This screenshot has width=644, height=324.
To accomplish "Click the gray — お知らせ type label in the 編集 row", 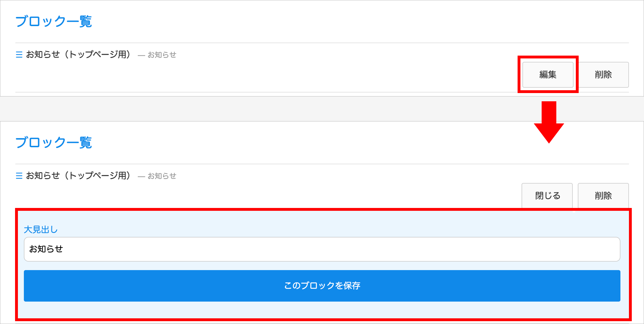I will click(157, 55).
